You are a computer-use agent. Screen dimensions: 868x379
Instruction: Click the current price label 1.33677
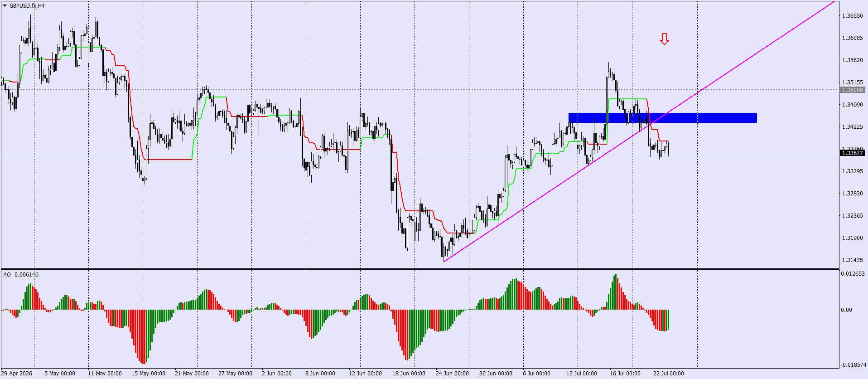coord(852,153)
